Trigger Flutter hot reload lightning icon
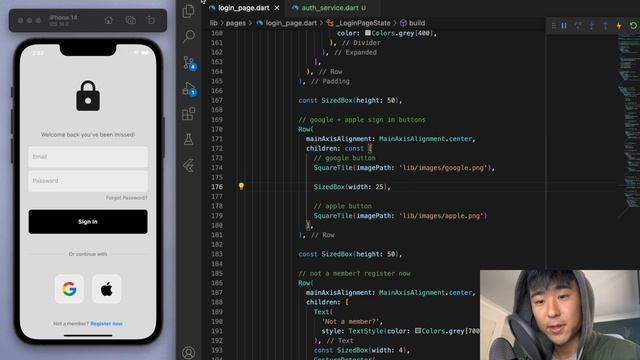This screenshot has width=640, height=360. 619,26
